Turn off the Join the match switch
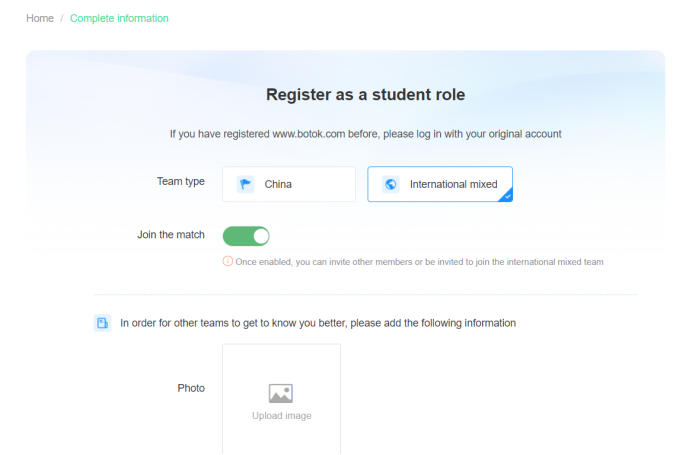This screenshot has width=692, height=455. coord(246,236)
